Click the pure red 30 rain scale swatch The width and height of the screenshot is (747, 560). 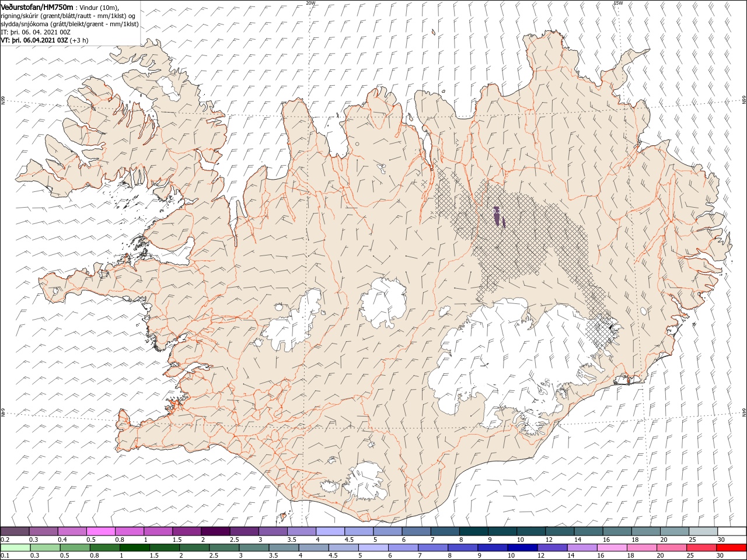click(x=731, y=547)
